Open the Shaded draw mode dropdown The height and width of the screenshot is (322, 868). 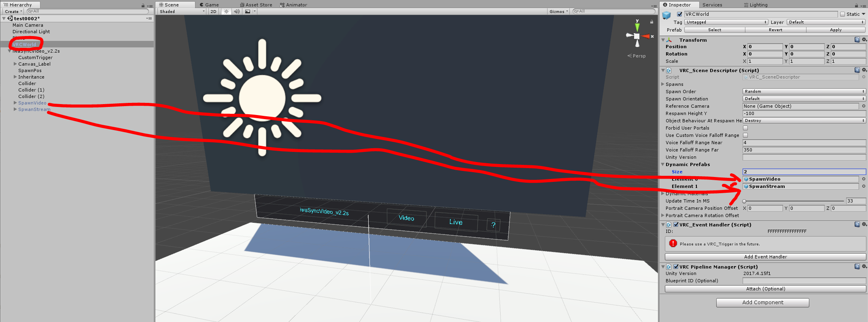[x=182, y=11]
